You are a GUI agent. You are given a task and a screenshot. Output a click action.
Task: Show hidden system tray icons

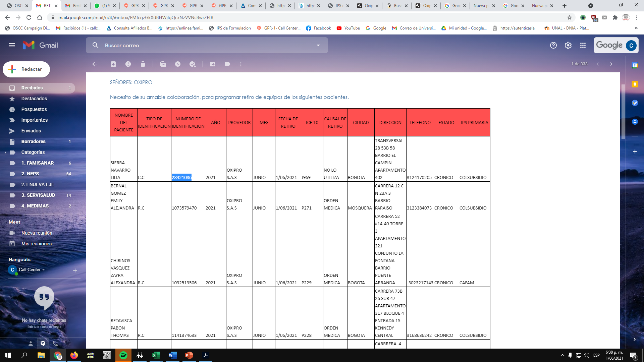[x=562, y=355]
